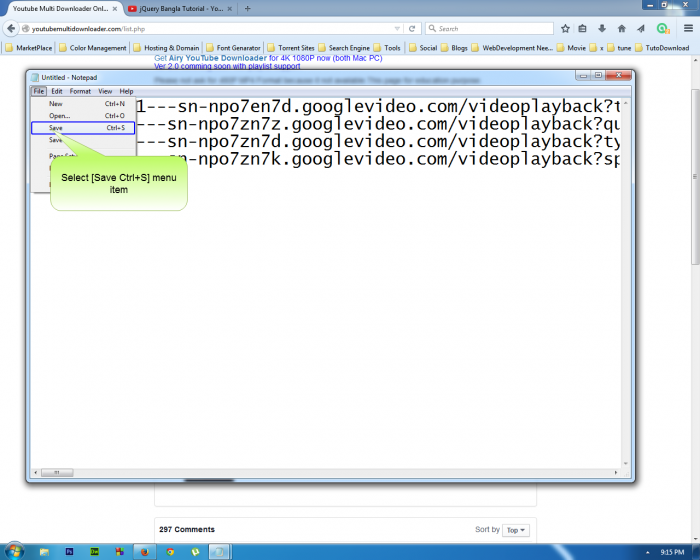
Task: Open a new browser tab with plus
Action: [x=247, y=8]
